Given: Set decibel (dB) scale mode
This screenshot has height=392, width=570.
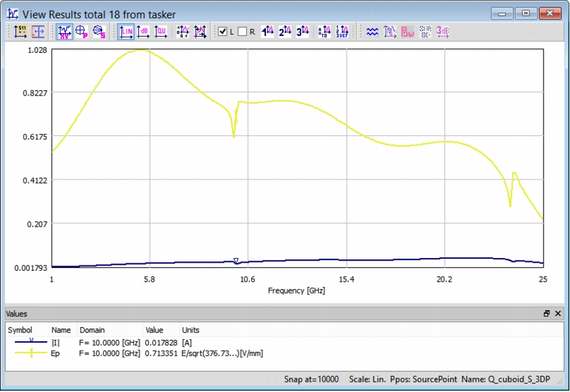Looking at the screenshot, I should [144, 32].
